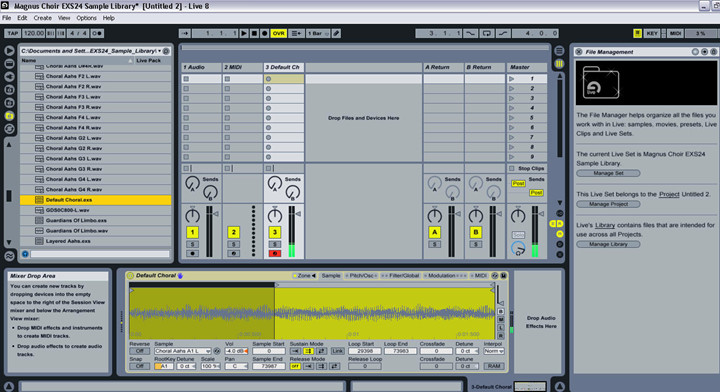
Task: Show the Plug-In Device Browser icon
Action: tap(9, 77)
